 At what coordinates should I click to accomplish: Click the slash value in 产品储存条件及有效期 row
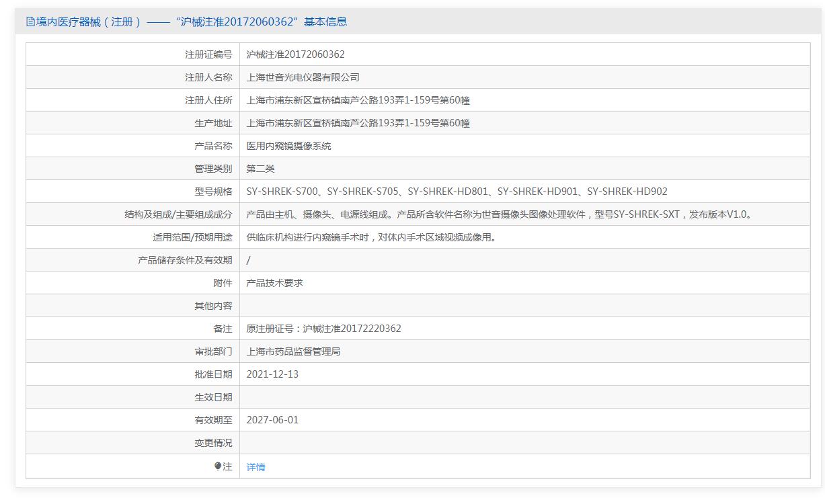[249, 260]
